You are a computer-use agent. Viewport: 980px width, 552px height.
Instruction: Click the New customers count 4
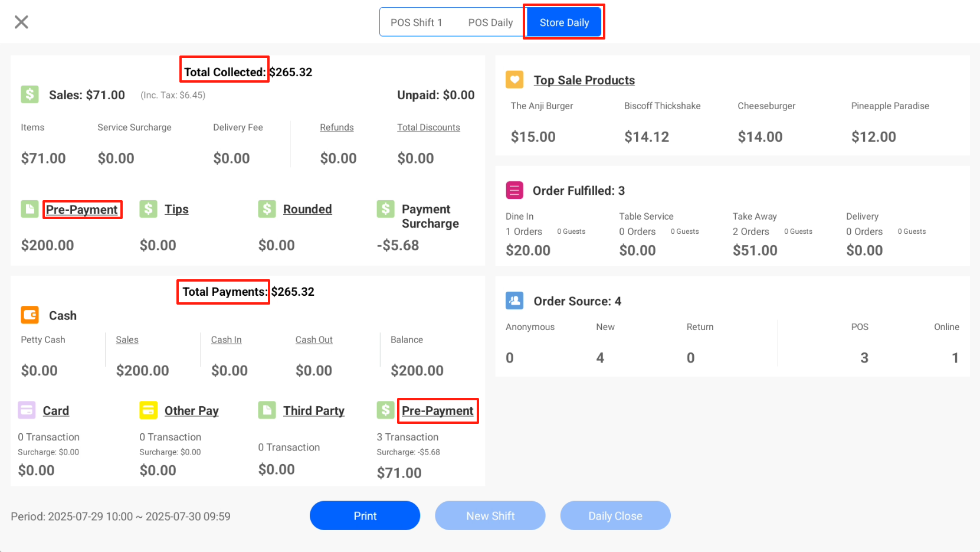click(x=600, y=358)
